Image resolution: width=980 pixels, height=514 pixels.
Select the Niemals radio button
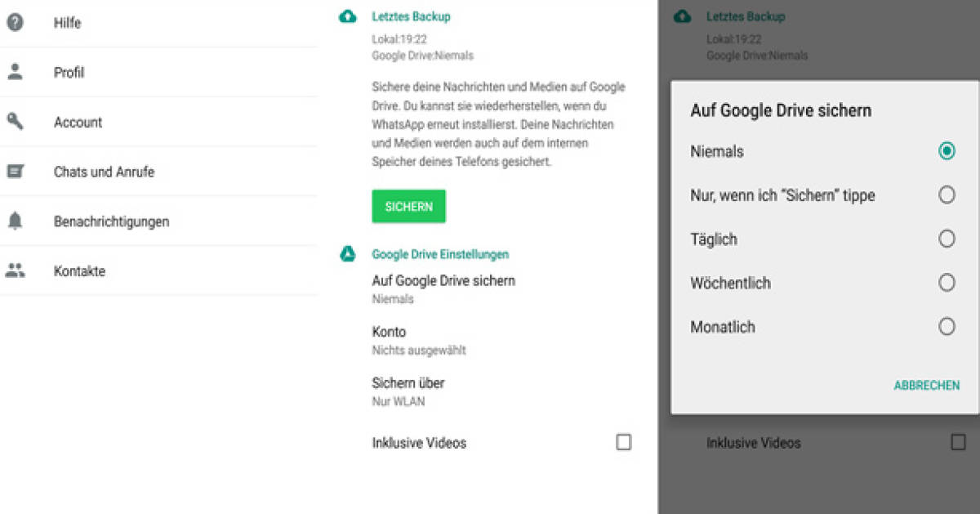coord(947,151)
